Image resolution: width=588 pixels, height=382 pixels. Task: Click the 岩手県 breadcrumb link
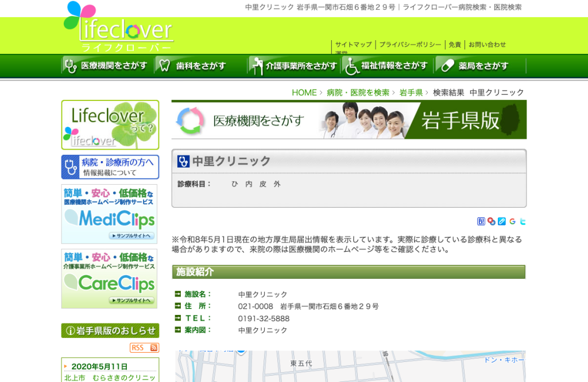(411, 92)
